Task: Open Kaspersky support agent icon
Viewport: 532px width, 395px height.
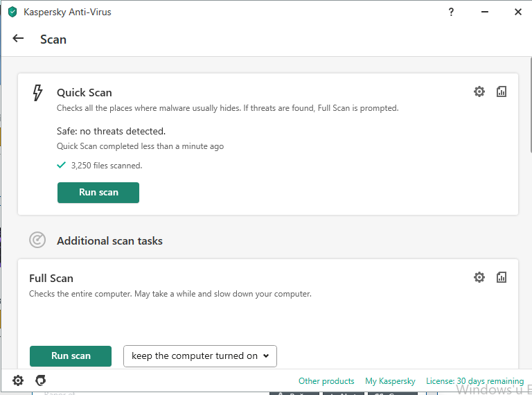Action: tap(41, 380)
